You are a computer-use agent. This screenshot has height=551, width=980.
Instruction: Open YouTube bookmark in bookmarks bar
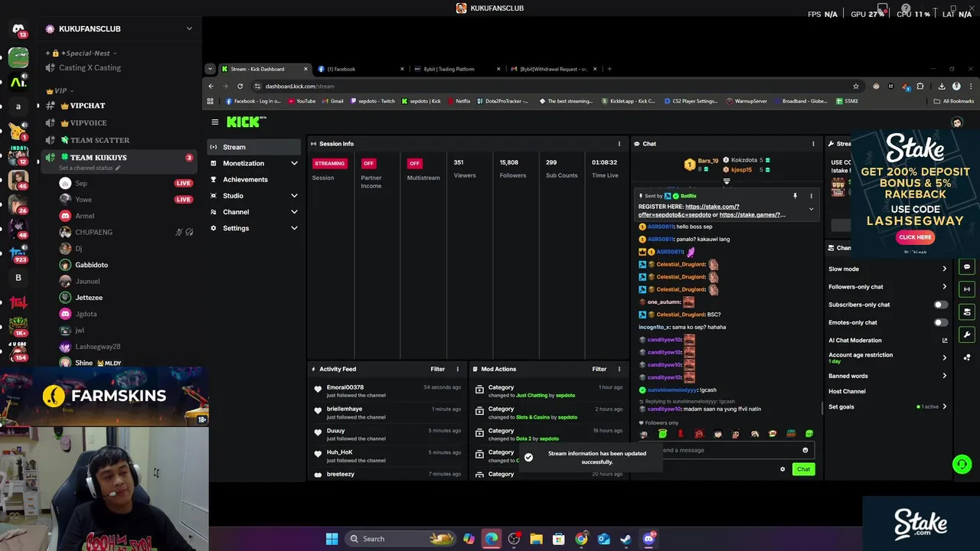(302, 101)
